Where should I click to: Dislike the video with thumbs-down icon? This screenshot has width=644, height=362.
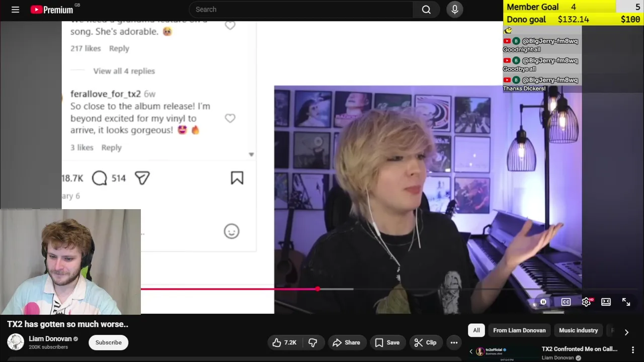(x=312, y=342)
